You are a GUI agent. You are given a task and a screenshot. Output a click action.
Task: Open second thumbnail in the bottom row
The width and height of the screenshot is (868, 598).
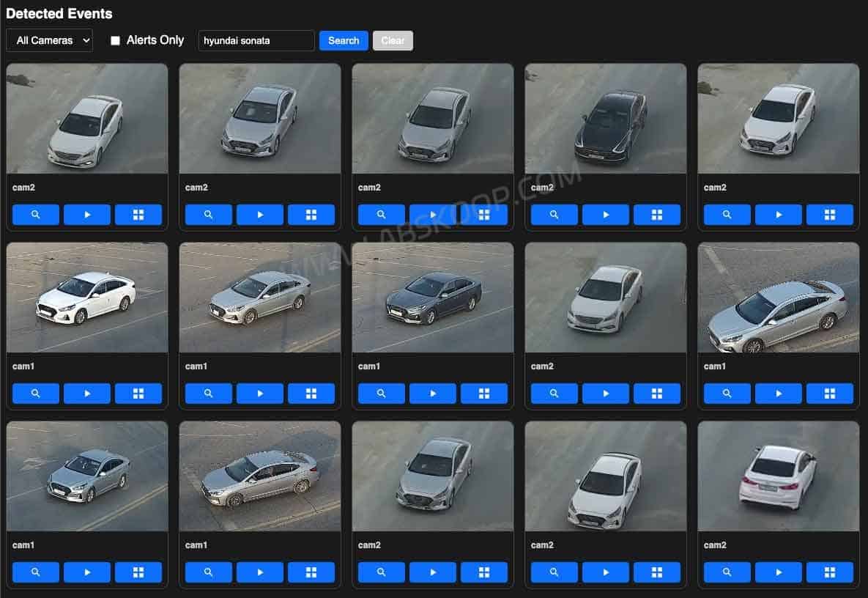259,476
